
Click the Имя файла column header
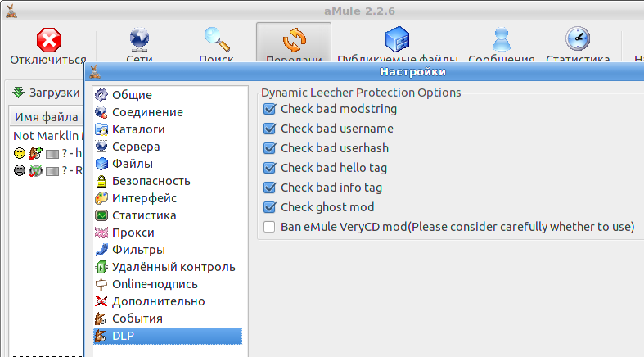click(47, 117)
